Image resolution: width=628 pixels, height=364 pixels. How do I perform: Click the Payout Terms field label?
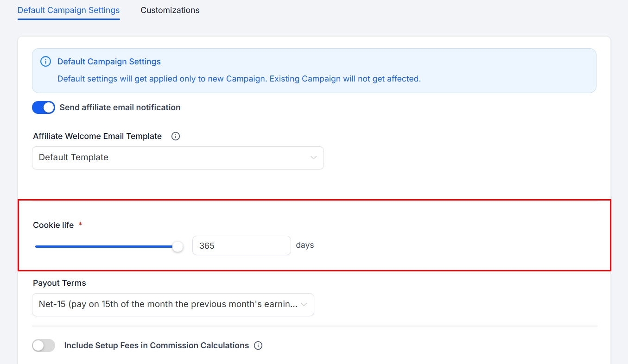tap(59, 283)
